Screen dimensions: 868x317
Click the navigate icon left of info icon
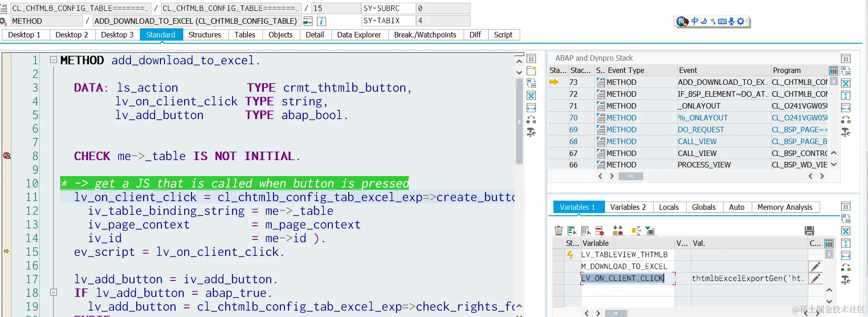tap(308, 21)
